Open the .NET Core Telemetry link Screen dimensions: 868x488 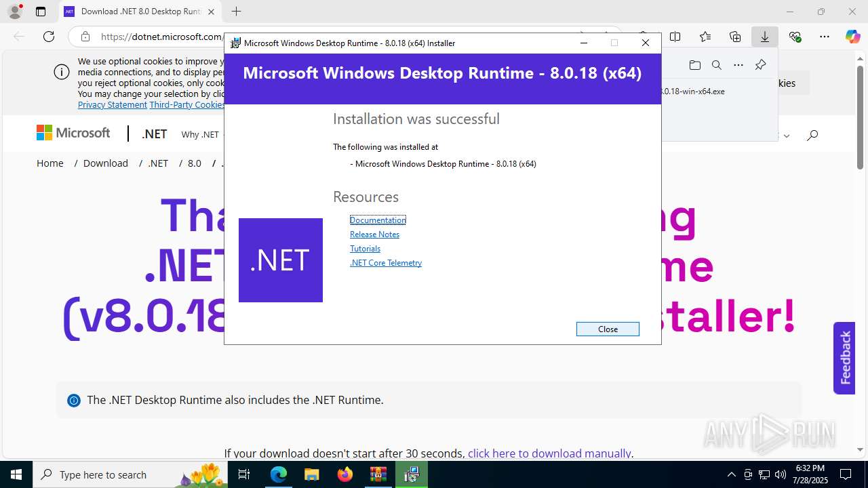[x=386, y=262]
